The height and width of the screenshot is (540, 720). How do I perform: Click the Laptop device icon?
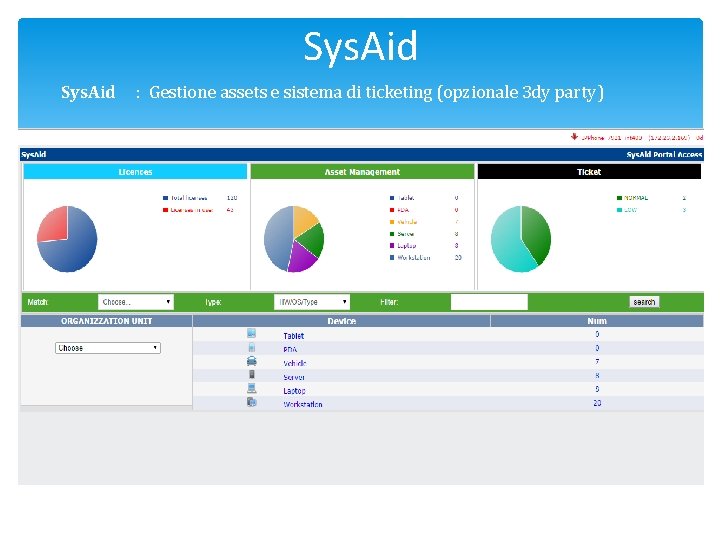(x=252, y=388)
